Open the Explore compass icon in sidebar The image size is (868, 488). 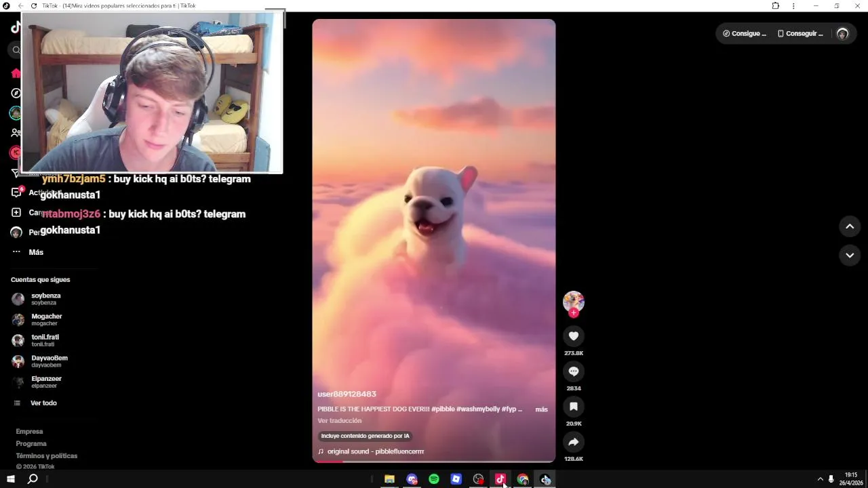pos(16,93)
